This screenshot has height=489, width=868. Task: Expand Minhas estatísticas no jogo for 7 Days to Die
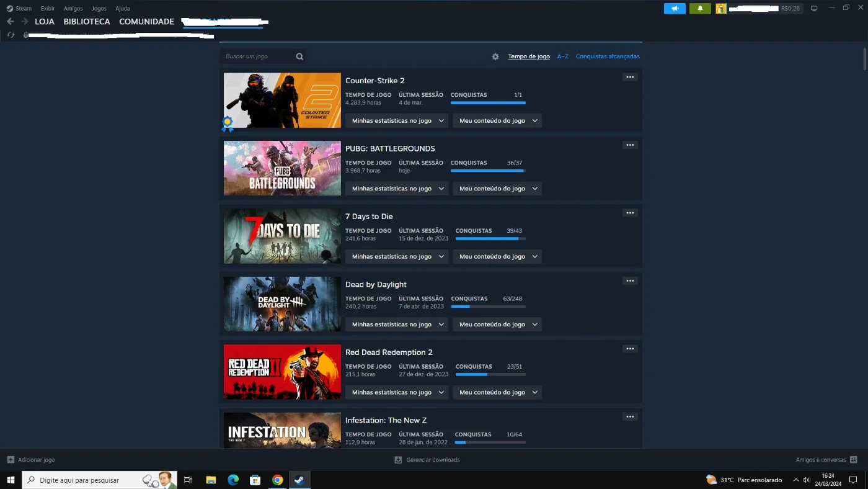click(397, 256)
